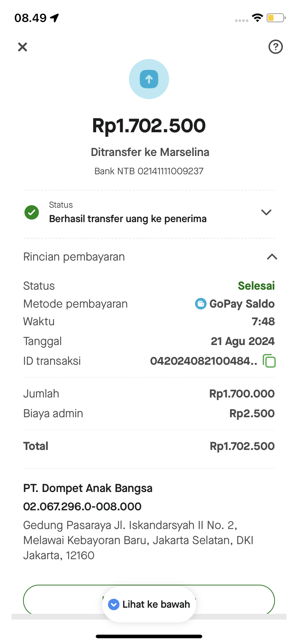Select the PT. Dompet Anak Bangsa text
The width and height of the screenshot is (298, 644).
point(88,488)
